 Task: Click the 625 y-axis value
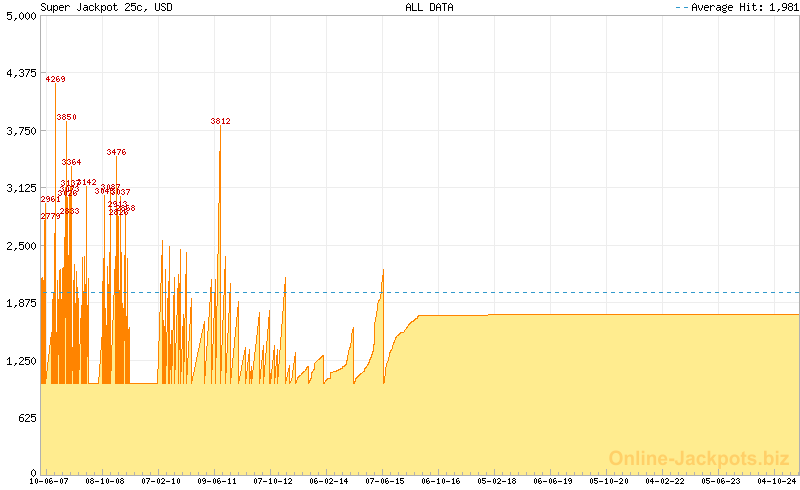tap(26, 417)
